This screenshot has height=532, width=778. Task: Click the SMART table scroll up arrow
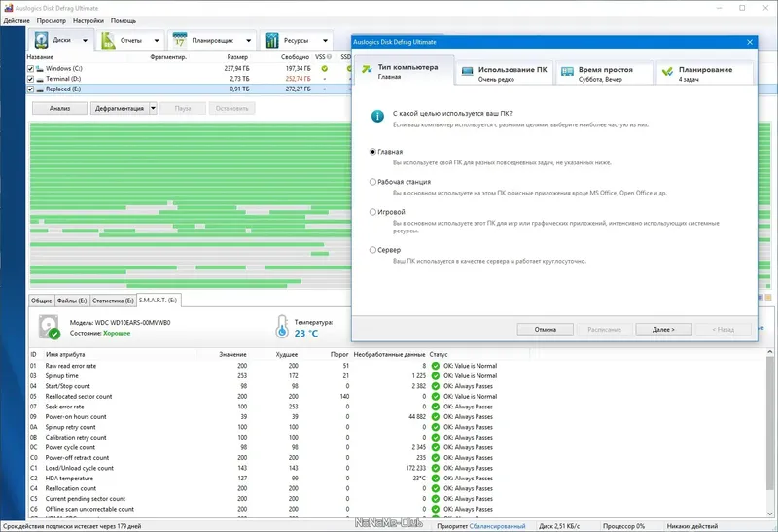coord(770,352)
